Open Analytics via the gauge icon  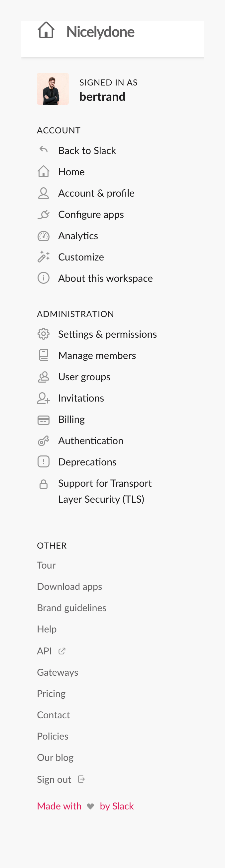pyautogui.click(x=44, y=236)
